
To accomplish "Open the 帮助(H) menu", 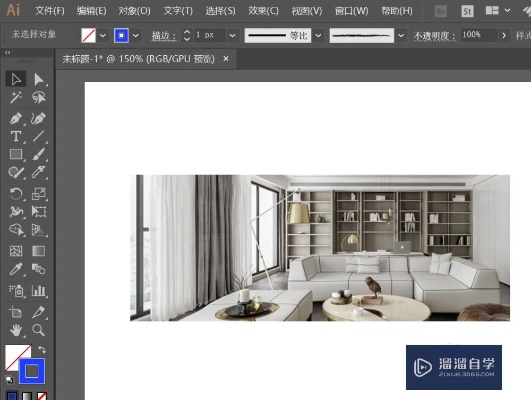I will 397,11.
